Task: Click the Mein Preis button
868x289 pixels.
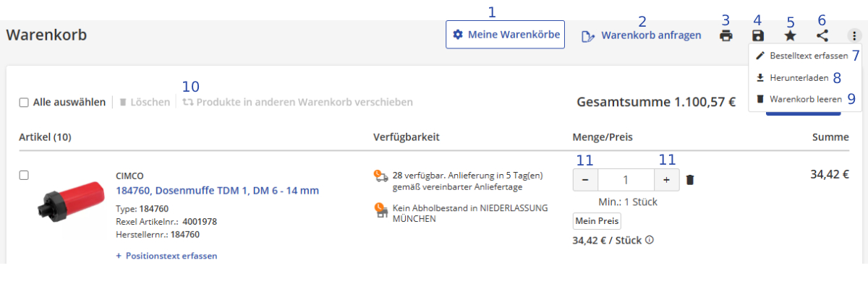Action: point(597,221)
